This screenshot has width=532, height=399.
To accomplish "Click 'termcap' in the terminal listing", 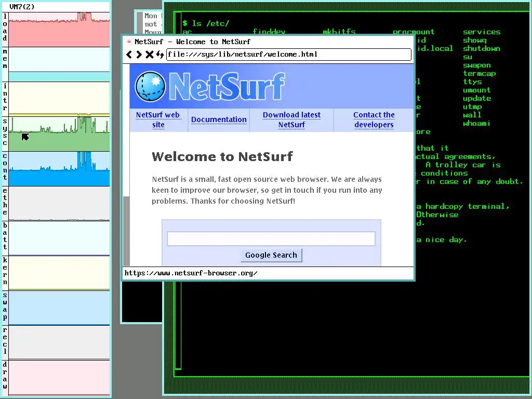I will coord(480,73).
